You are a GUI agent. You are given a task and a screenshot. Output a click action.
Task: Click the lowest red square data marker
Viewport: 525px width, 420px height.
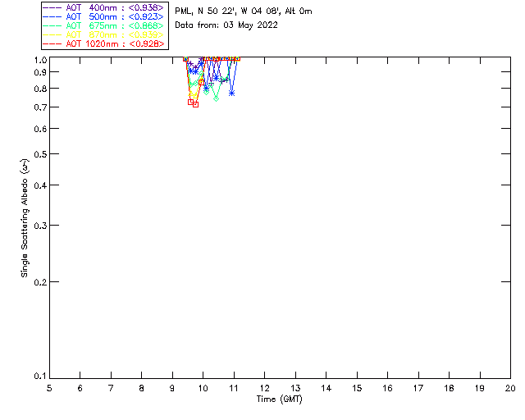(x=195, y=104)
